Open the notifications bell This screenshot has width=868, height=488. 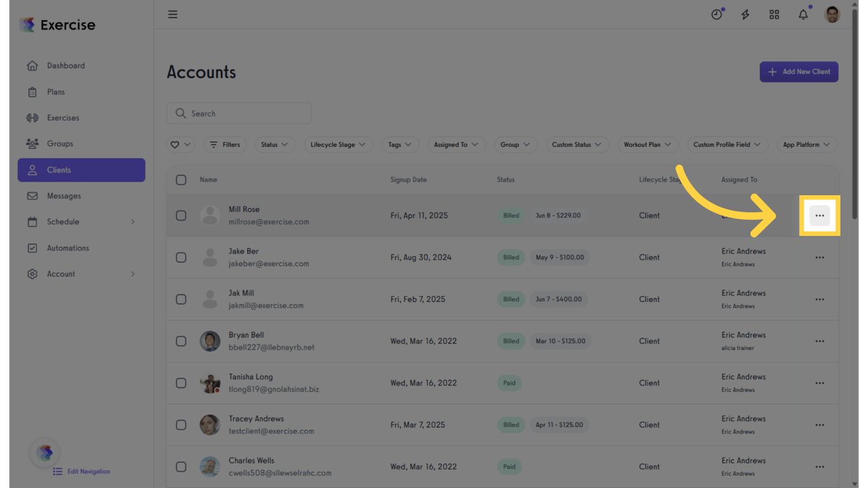803,14
